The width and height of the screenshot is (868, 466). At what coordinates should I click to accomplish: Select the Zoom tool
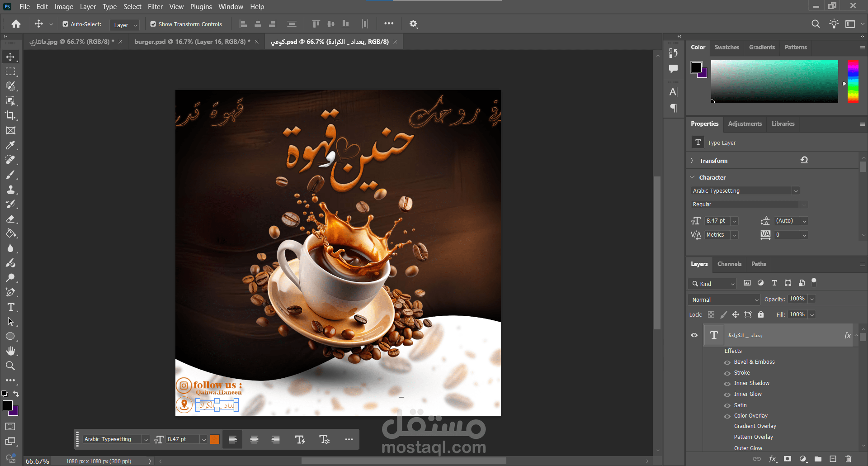tap(10, 366)
